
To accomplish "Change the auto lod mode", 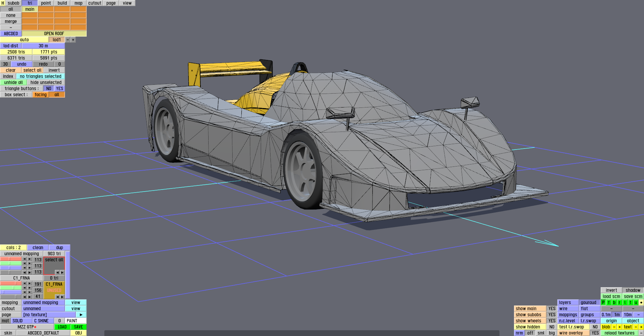I will click(x=24, y=40).
